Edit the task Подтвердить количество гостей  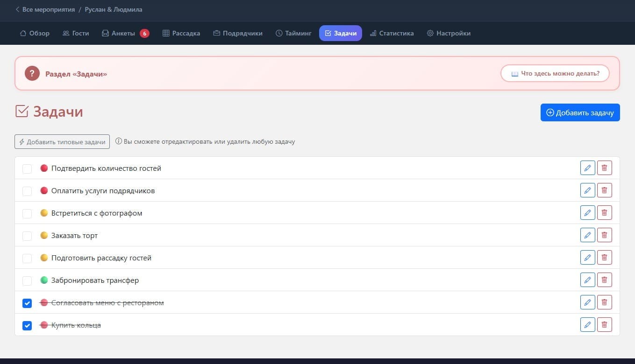[588, 168]
